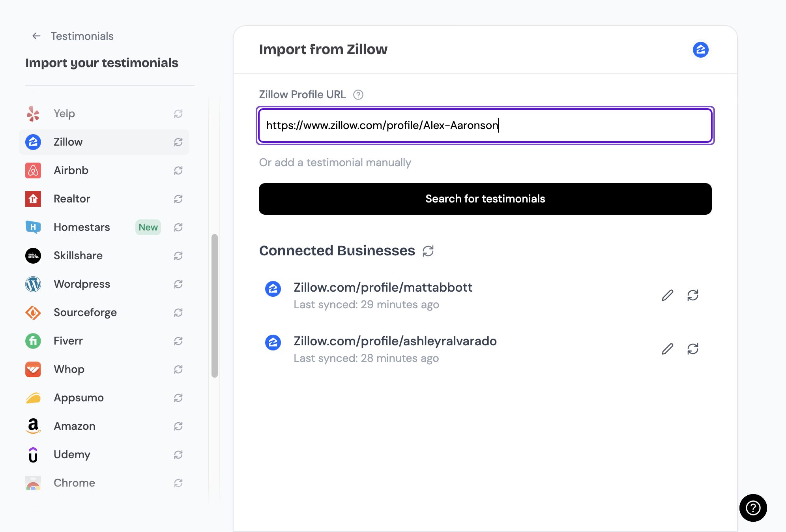Click the Sourceforge logo icon
786x532 pixels.
pyautogui.click(x=33, y=313)
